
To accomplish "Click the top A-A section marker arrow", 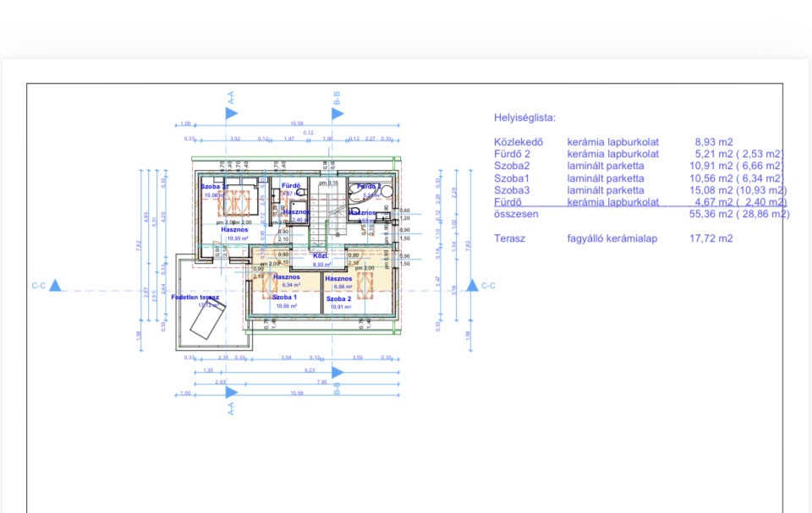I will pos(232,112).
